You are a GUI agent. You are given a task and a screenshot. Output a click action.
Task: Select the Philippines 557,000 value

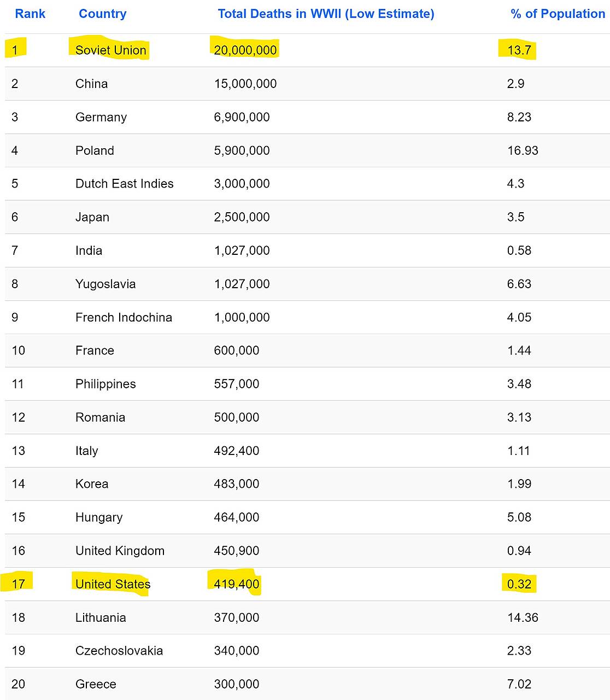tap(236, 384)
